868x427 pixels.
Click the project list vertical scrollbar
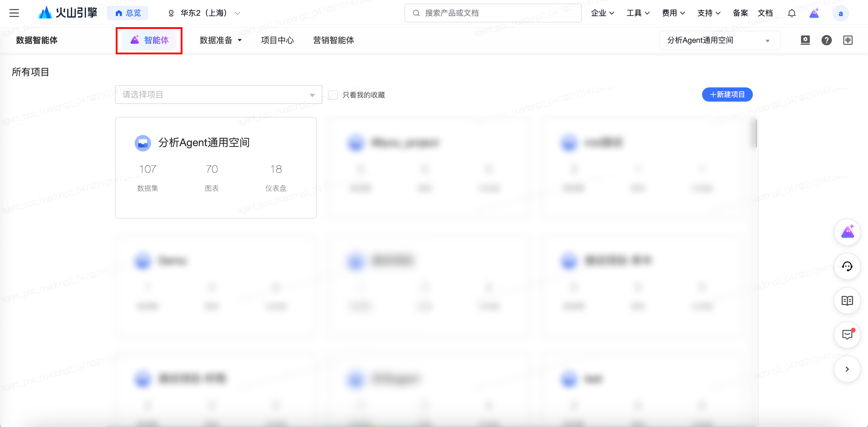click(x=756, y=133)
